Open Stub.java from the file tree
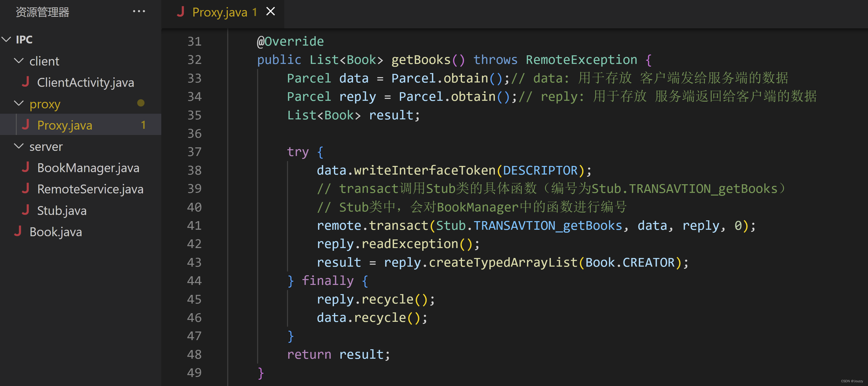 coord(62,210)
